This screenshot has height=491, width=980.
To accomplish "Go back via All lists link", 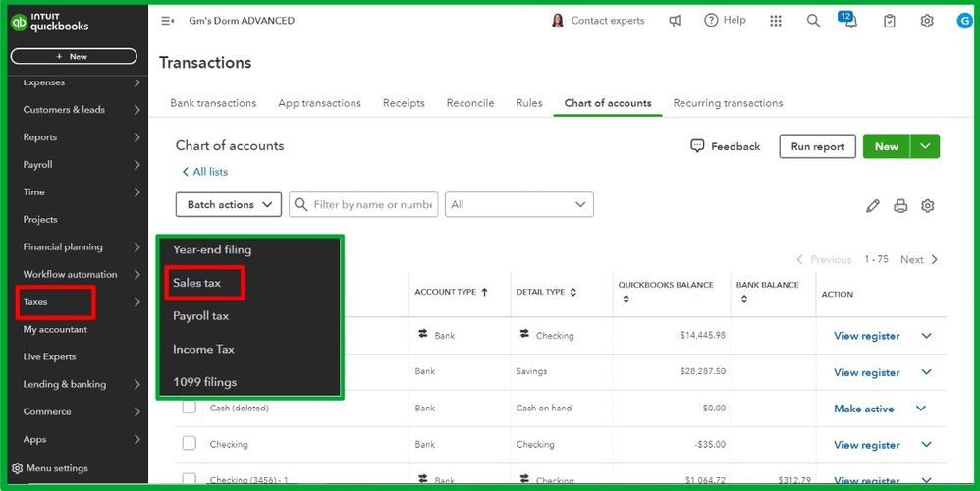I will tap(205, 172).
